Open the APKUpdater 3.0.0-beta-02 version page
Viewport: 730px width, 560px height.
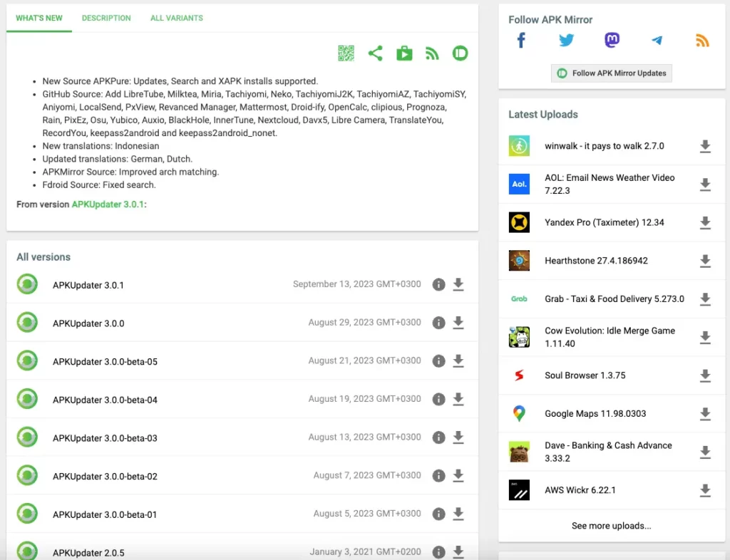click(105, 476)
